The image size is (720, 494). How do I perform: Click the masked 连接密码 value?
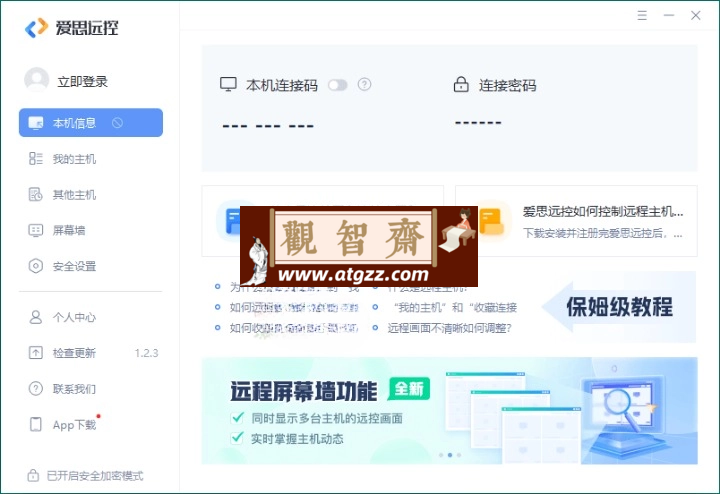pos(478,123)
